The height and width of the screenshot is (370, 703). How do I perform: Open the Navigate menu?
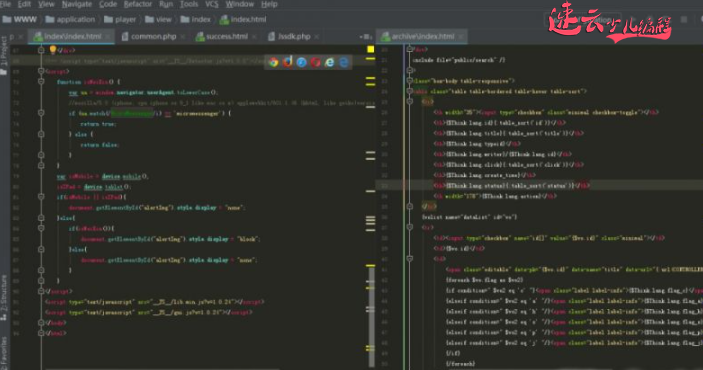pos(77,4)
